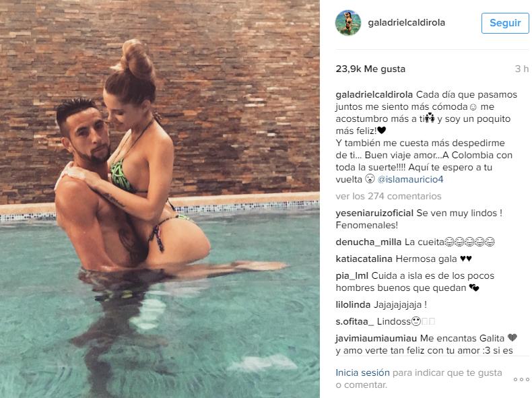
Task: Click Inicia sesión login link
Action: coord(363,372)
